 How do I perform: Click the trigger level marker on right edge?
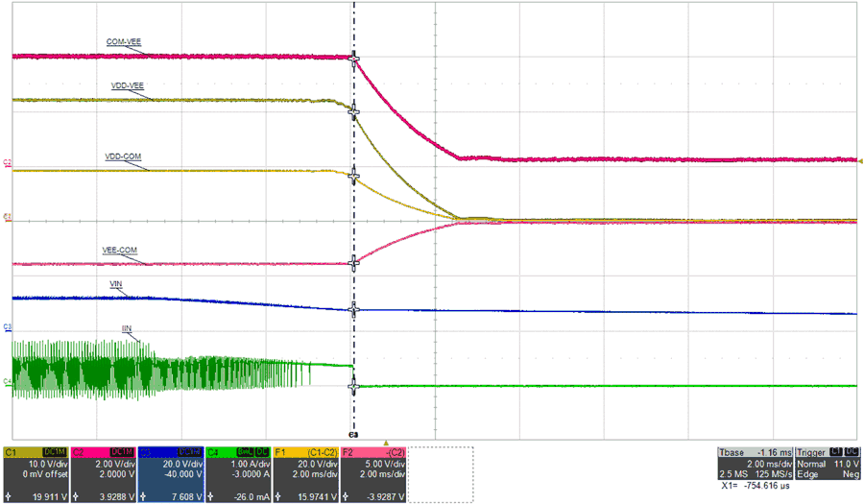pyautogui.click(x=861, y=161)
